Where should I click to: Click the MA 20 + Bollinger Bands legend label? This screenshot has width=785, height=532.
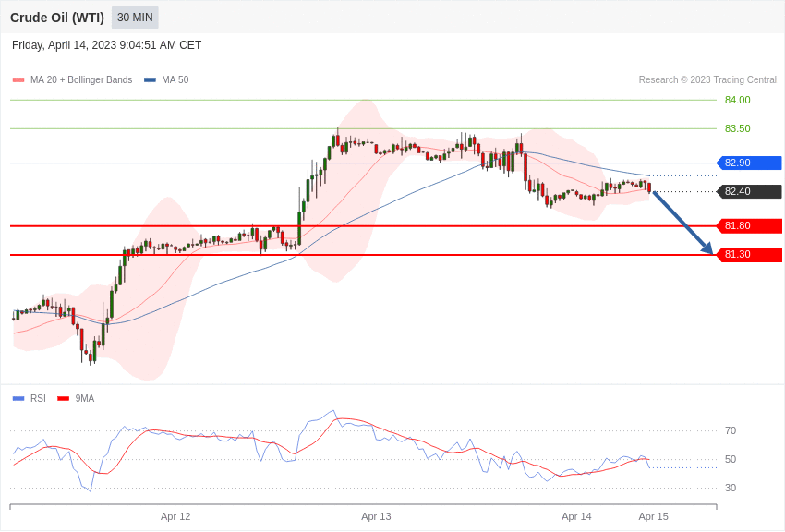click(x=81, y=79)
